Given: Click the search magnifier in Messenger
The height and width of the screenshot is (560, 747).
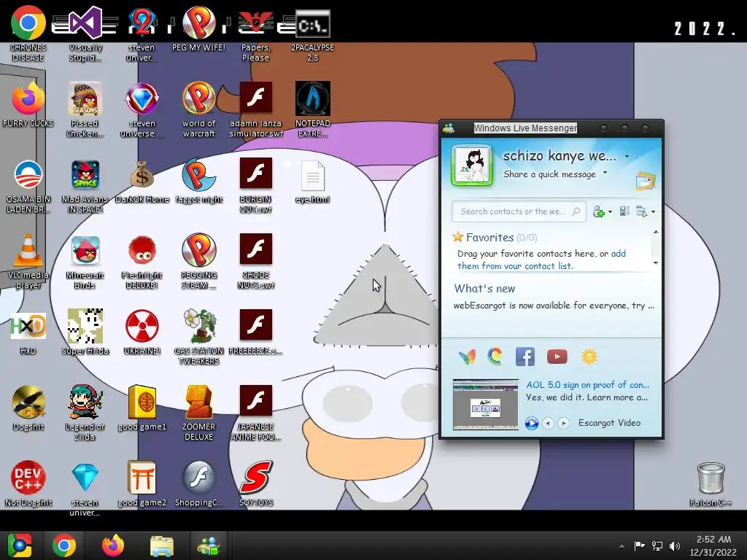Looking at the screenshot, I should point(576,211).
